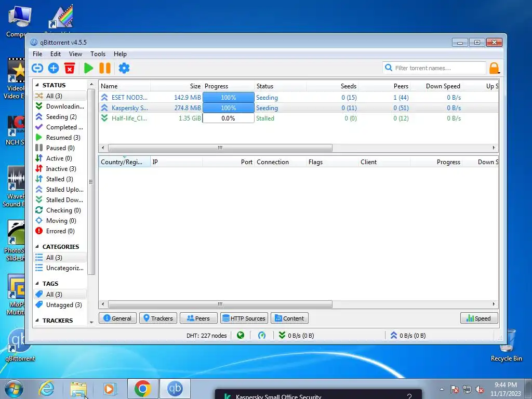This screenshot has height=399, width=532.
Task: Sort by Down Speed column header
Action: click(436, 86)
